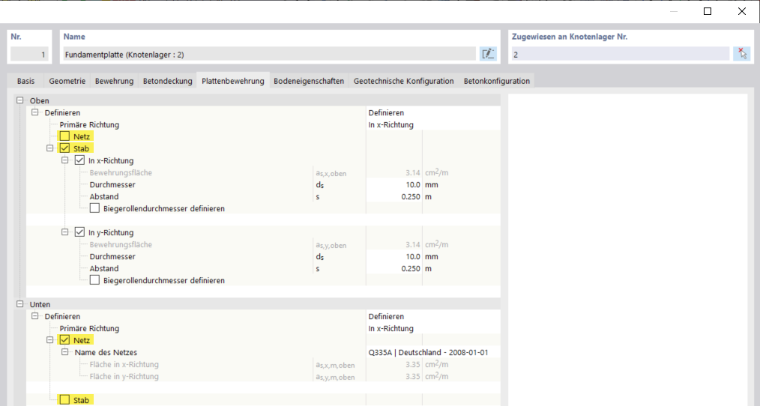Select Primäre Richtung value under Oben
Viewport: 760px width, 406px height.
pyautogui.click(x=433, y=125)
